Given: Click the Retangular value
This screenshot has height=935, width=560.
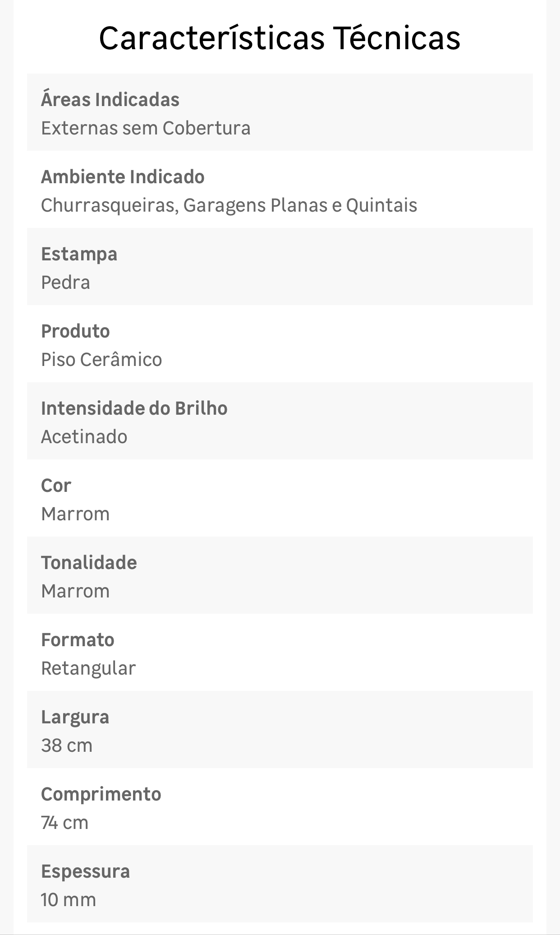Looking at the screenshot, I should click(x=88, y=668).
